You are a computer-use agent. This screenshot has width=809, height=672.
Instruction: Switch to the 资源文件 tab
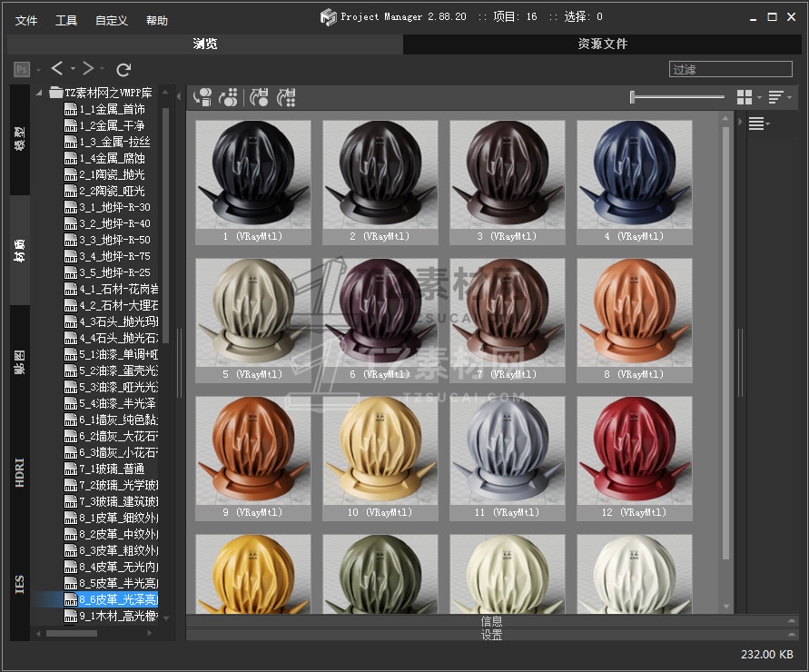pyautogui.click(x=602, y=44)
